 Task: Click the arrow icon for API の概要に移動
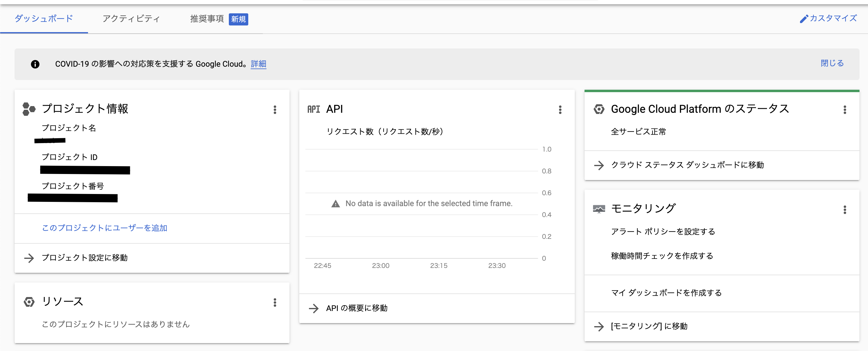(x=314, y=308)
